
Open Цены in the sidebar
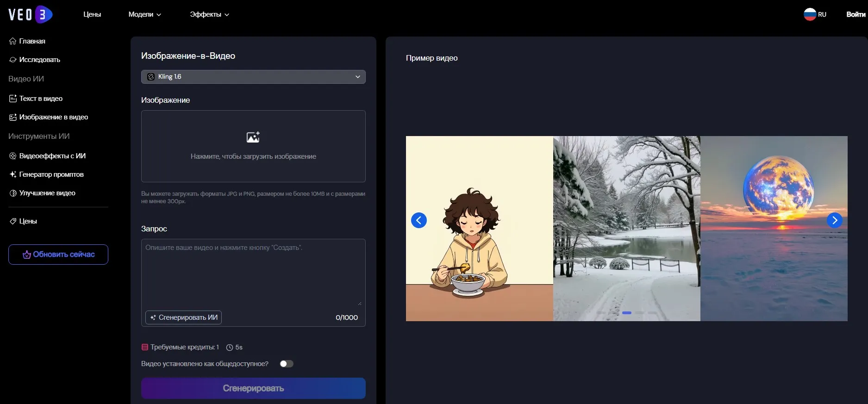click(x=23, y=221)
